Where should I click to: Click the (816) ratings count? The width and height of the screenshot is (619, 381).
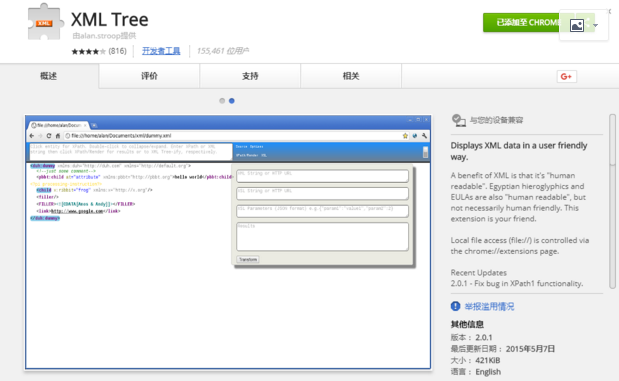(117, 51)
